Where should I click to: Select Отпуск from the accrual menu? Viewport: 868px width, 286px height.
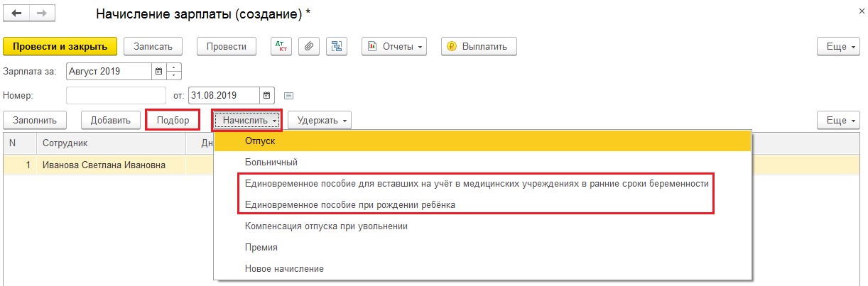(x=260, y=141)
